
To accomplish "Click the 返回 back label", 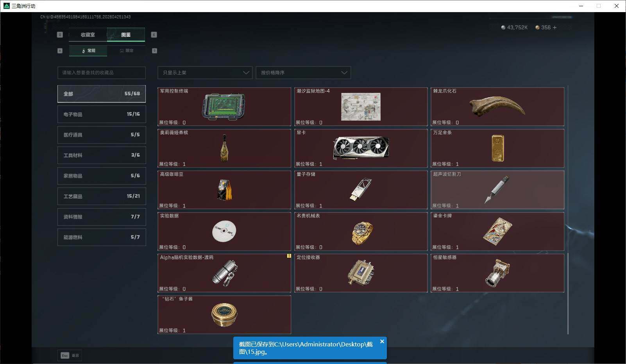I will point(75,355).
